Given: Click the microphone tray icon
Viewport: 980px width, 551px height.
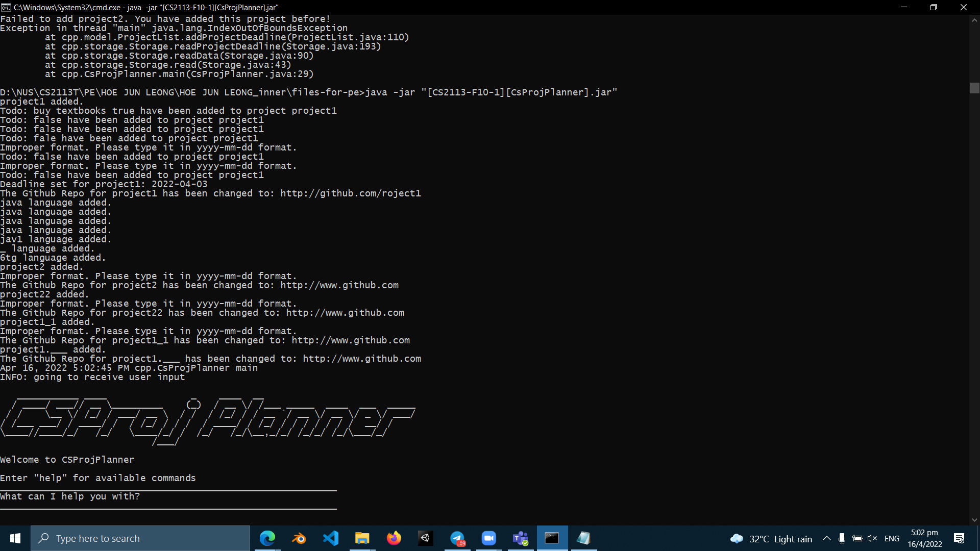Looking at the screenshot, I should click(x=842, y=538).
